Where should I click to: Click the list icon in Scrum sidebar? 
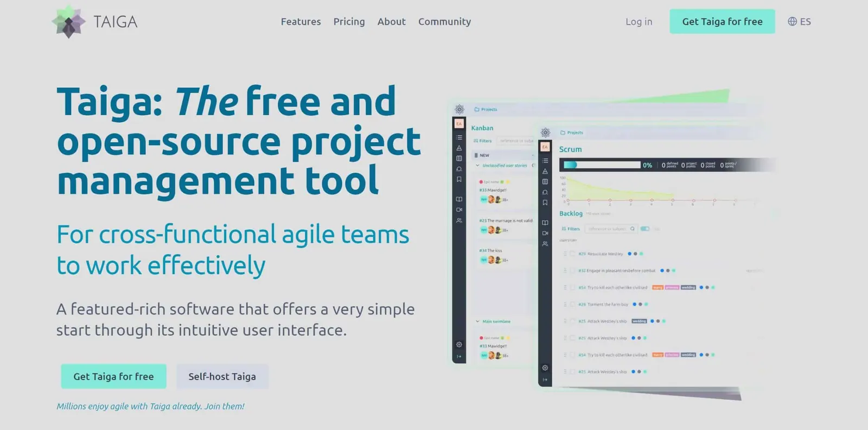pos(545,161)
